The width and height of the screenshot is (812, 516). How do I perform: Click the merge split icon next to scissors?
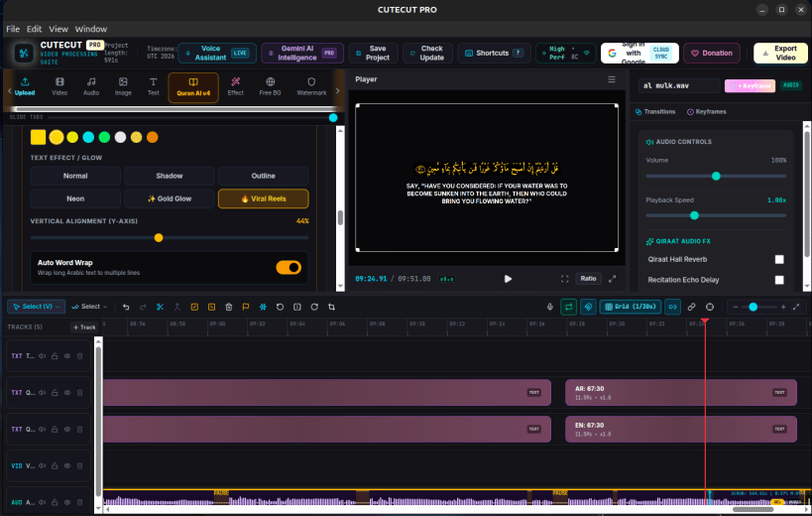pyautogui.click(x=177, y=307)
